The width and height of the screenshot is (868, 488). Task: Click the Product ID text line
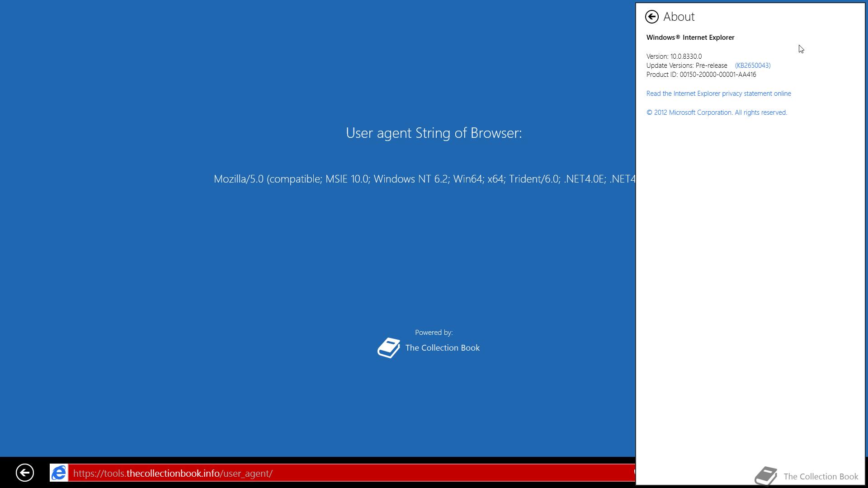click(701, 75)
